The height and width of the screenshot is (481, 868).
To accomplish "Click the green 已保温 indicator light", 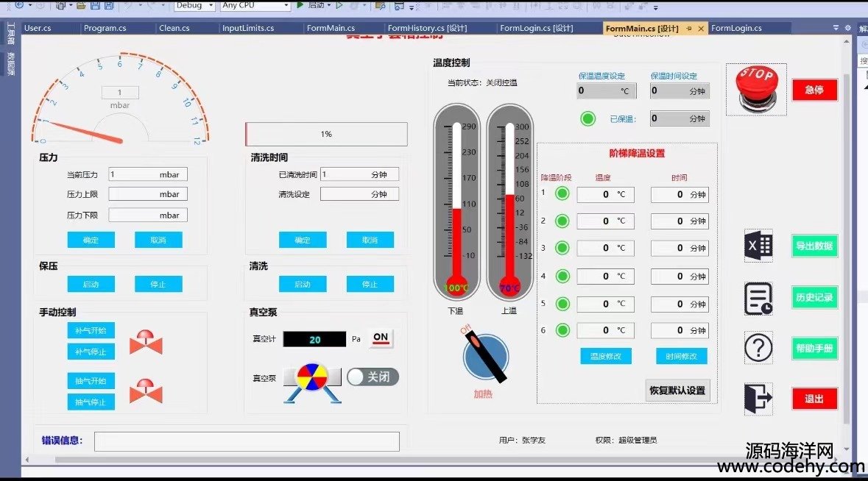I will pyautogui.click(x=588, y=118).
